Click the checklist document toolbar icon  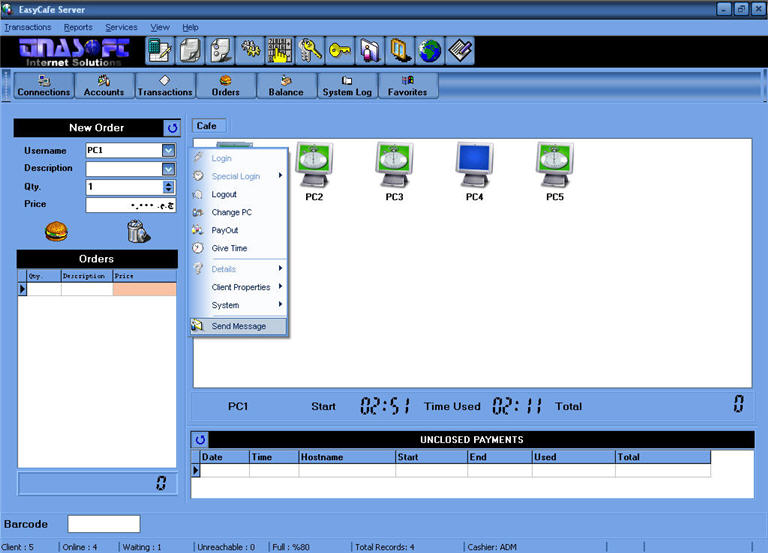tap(220, 51)
